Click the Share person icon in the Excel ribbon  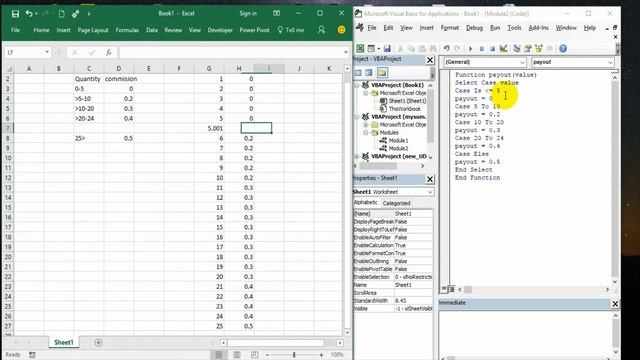tap(321, 30)
